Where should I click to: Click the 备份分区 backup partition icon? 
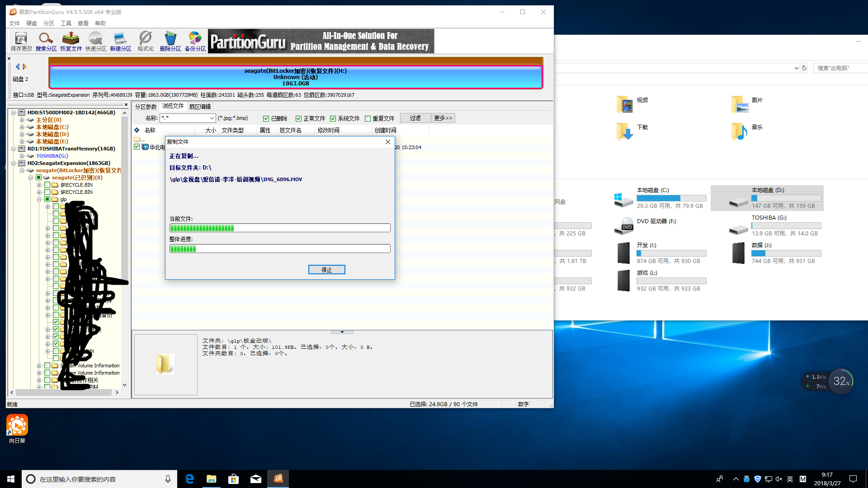195,42
